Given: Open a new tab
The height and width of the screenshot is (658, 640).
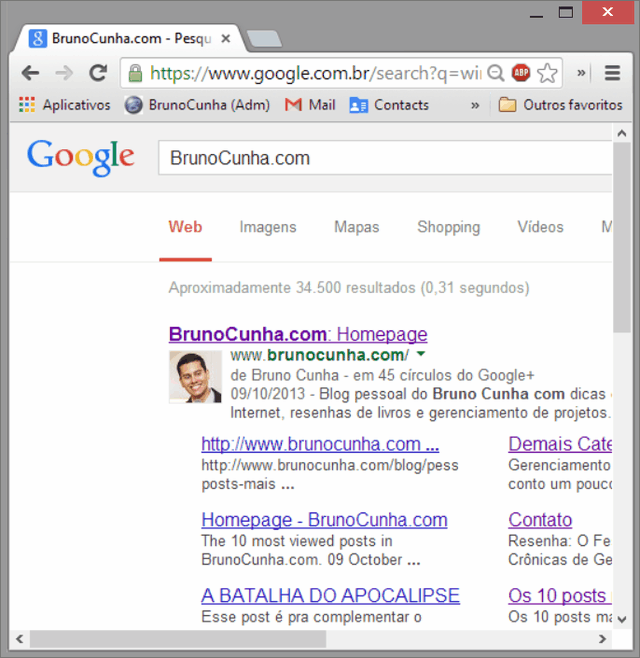Looking at the screenshot, I should [x=264, y=39].
